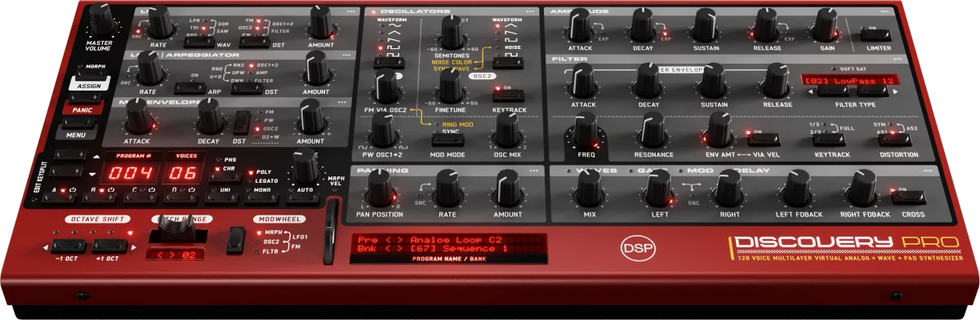Toggle the Arpeggiator ON switch

click(x=192, y=88)
